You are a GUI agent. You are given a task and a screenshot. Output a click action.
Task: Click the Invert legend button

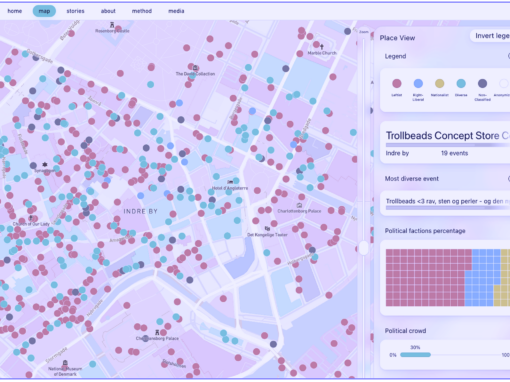point(491,36)
